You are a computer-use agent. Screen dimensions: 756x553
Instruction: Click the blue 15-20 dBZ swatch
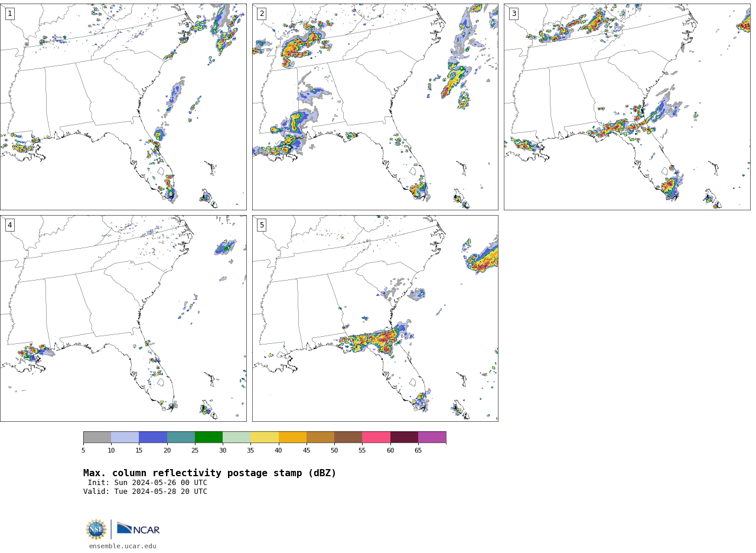[x=153, y=437]
